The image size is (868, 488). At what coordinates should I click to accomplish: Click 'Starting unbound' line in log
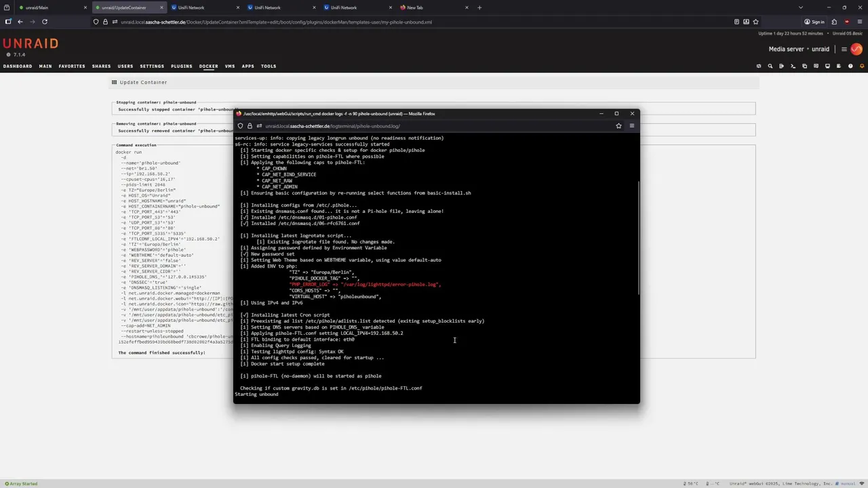tap(256, 394)
